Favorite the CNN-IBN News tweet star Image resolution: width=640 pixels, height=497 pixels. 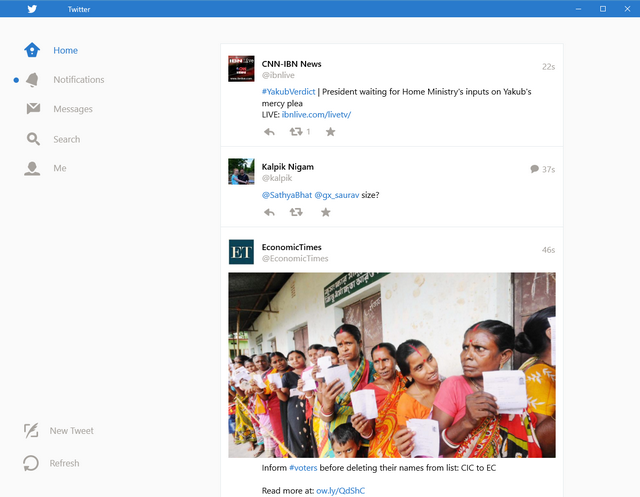pyautogui.click(x=331, y=131)
